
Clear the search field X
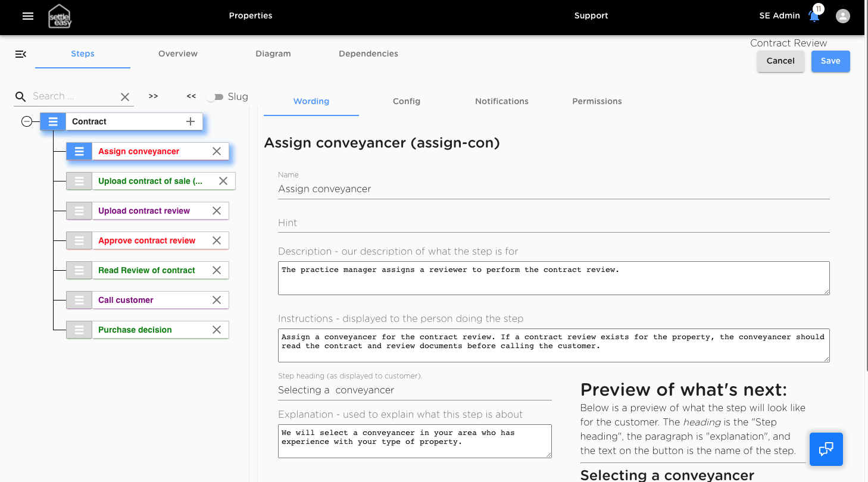pos(125,97)
